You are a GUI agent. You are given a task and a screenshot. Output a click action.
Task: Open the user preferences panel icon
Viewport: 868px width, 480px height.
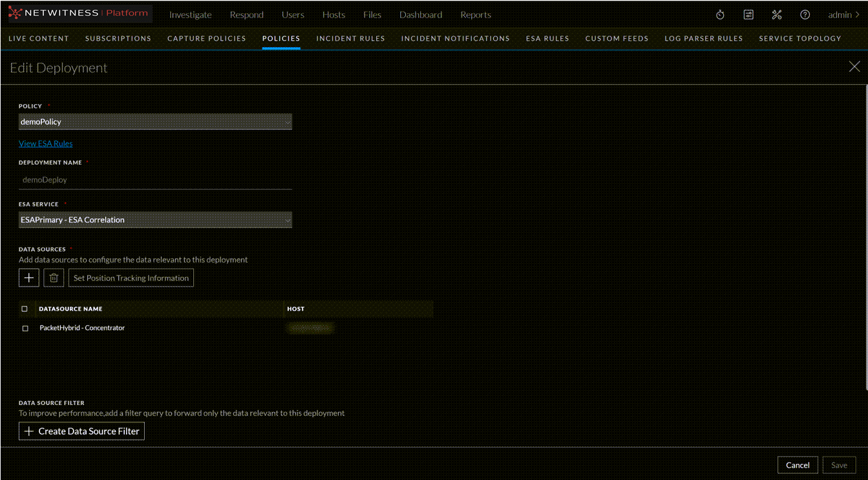point(748,14)
